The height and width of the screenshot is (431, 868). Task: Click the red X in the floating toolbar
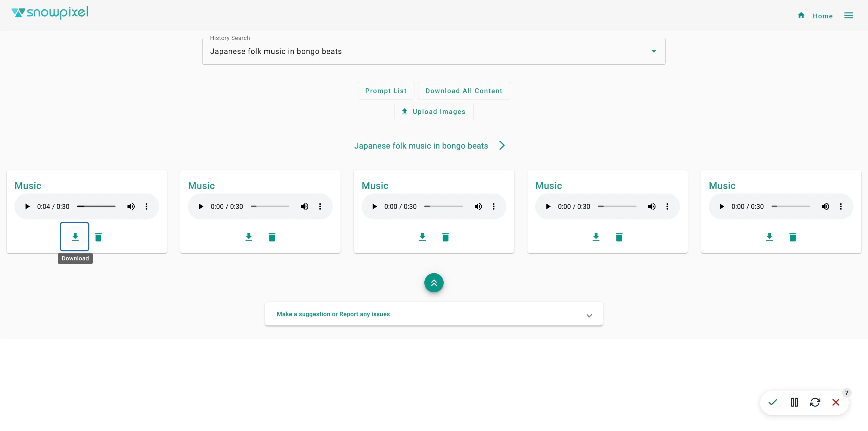836,402
